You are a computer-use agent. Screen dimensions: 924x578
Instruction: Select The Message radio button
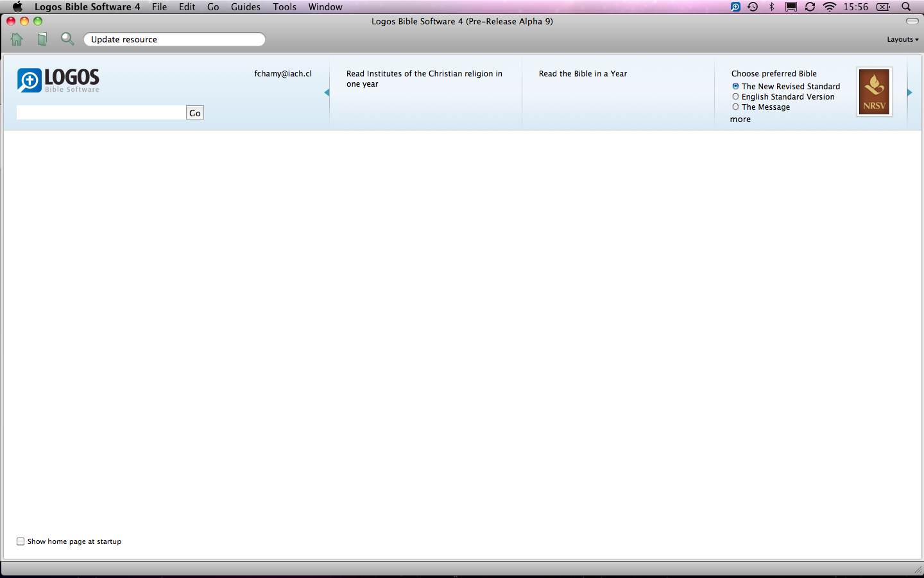point(735,107)
